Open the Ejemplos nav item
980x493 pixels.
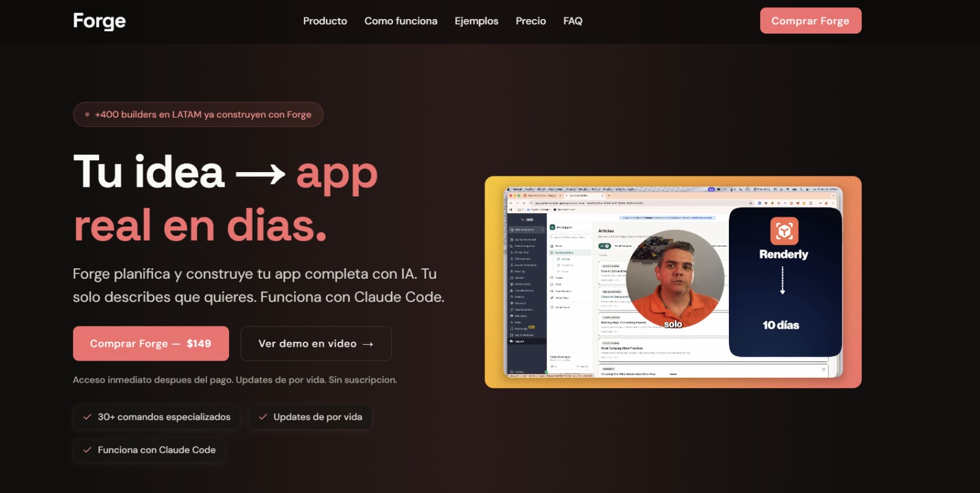click(477, 21)
